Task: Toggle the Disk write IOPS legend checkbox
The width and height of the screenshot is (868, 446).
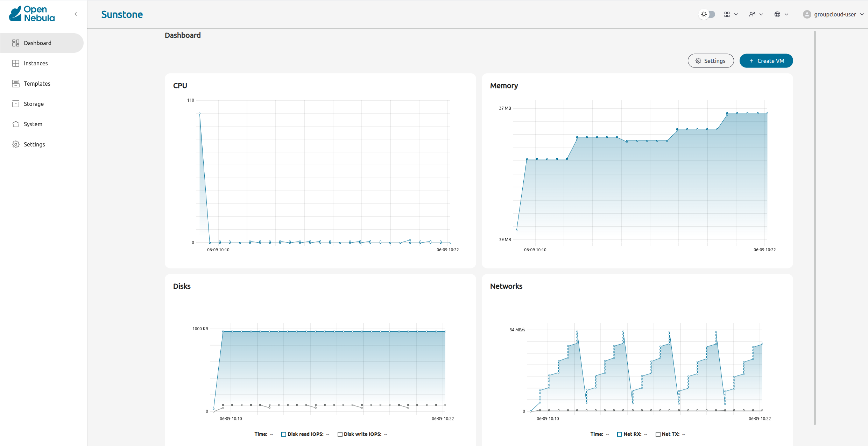Action: point(340,434)
